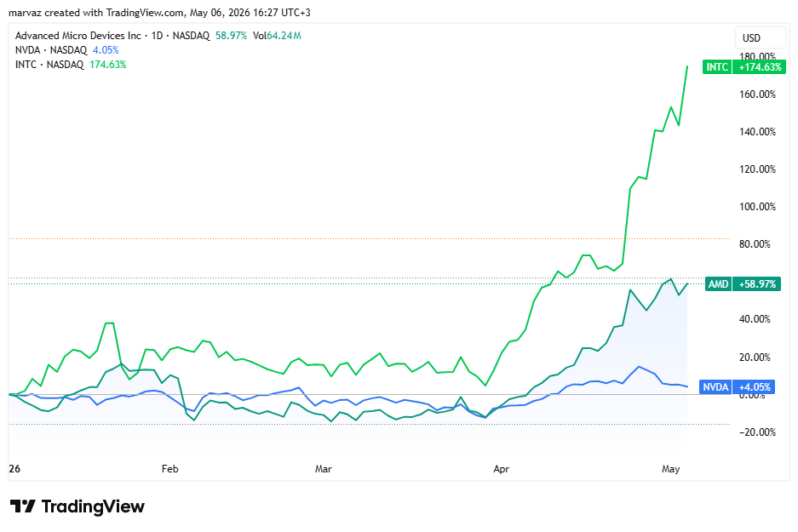Click the Advanced Micro Devices Inc legend title
The height and width of the screenshot is (532, 798).
tap(78, 36)
